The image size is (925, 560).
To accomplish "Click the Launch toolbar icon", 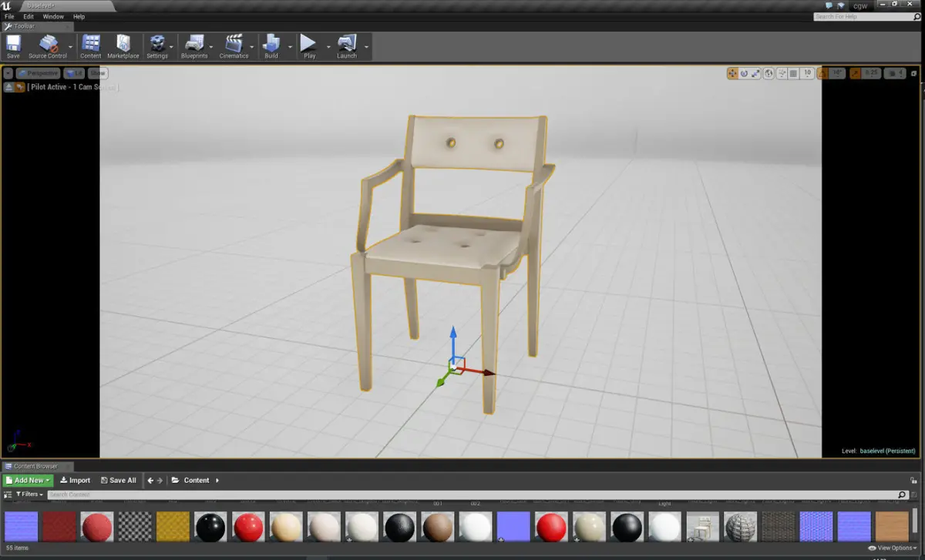I will click(347, 46).
